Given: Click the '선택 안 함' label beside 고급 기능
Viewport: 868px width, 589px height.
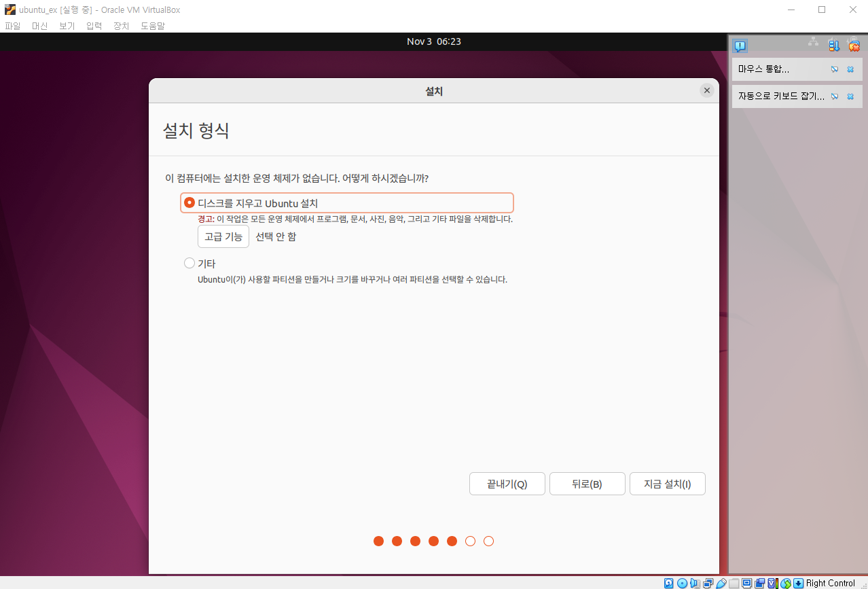Looking at the screenshot, I should click(x=276, y=236).
